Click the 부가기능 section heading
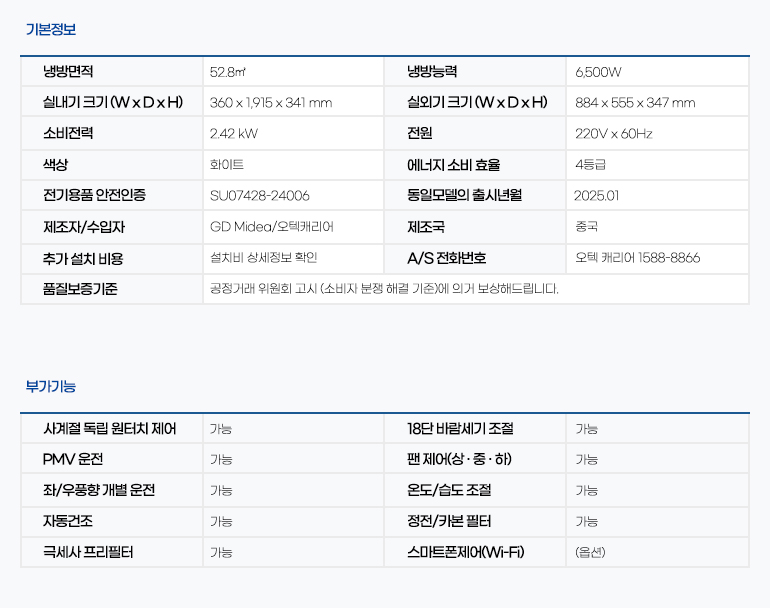 pos(50,386)
